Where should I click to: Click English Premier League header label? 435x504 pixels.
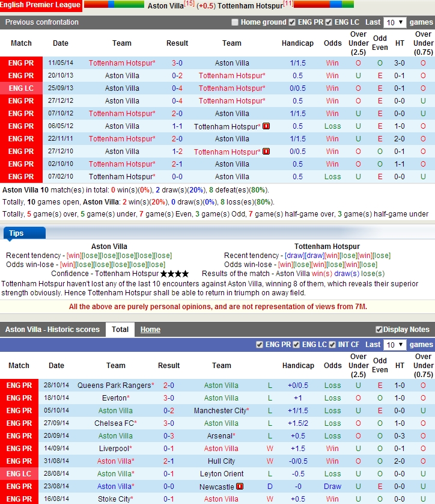tap(40, 5)
